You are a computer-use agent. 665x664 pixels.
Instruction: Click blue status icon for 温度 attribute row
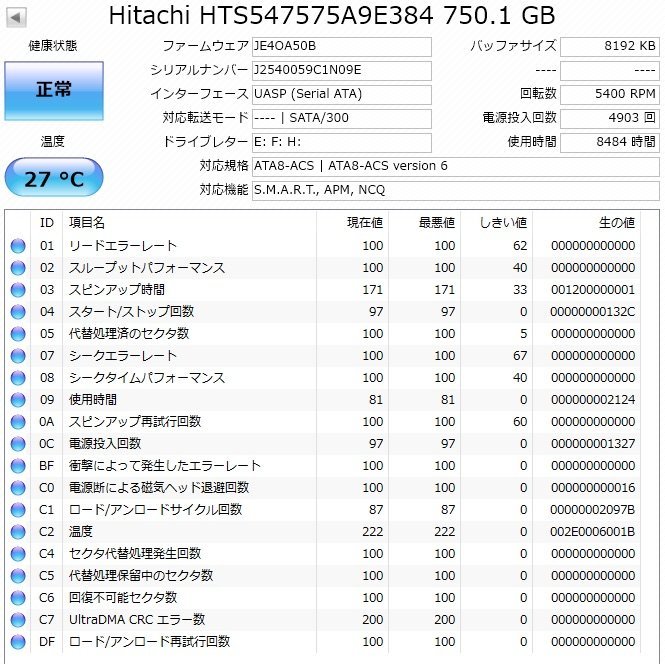(18, 532)
